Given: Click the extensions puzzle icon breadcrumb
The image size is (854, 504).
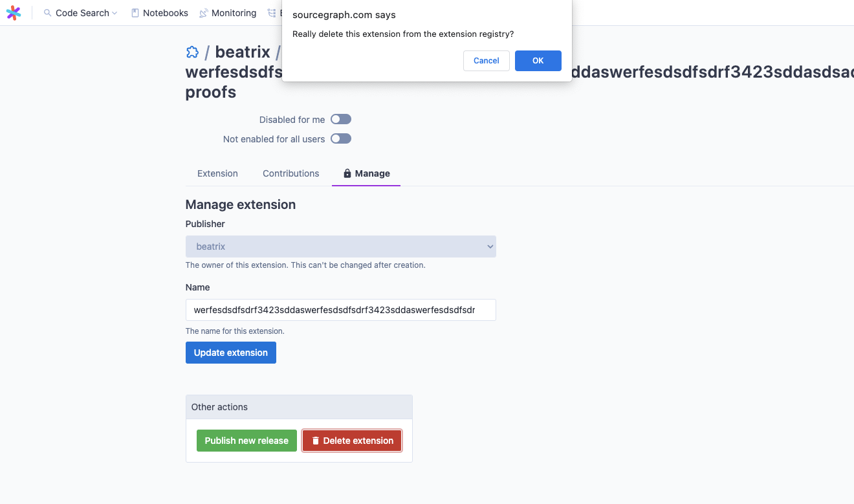Looking at the screenshot, I should (192, 52).
